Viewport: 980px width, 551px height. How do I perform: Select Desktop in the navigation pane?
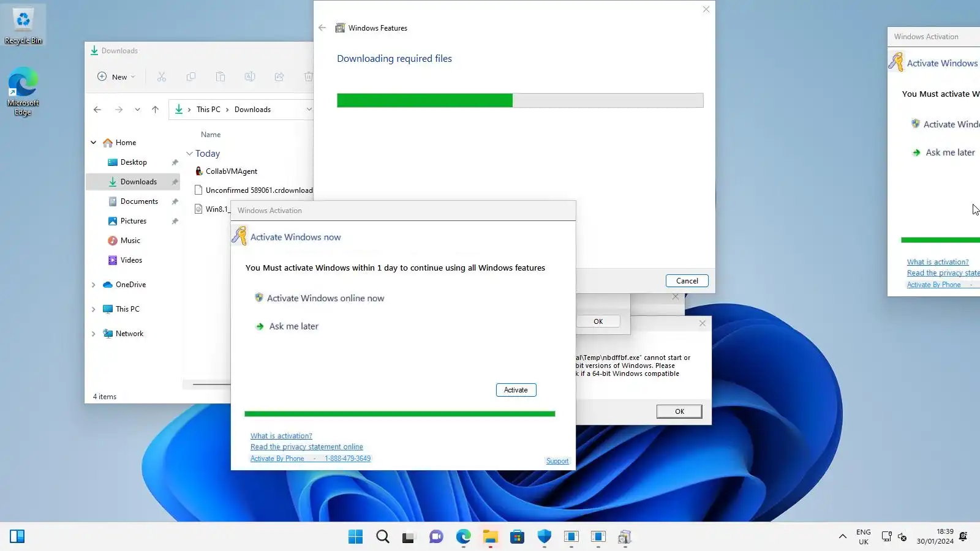point(134,162)
